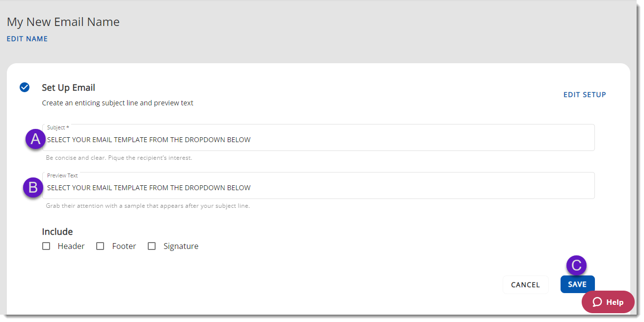
Task: Open the red Help button
Action: pos(608,302)
